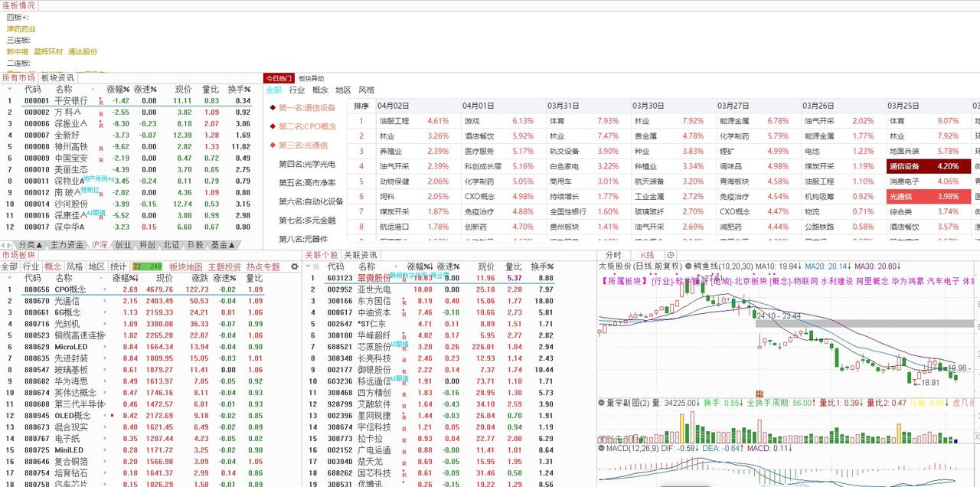Screen dimensions: 980x487
Task: Click the 【所属板块】 label on the chart
Action: [624, 281]
